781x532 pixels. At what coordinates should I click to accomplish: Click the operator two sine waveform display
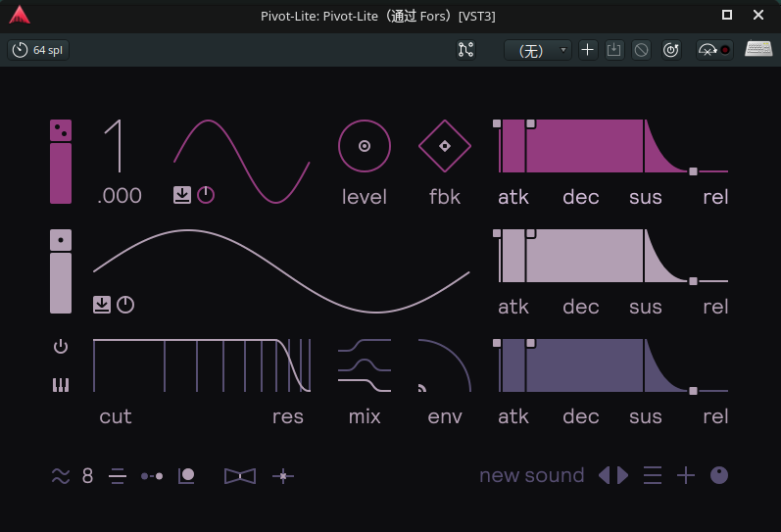[x=281, y=271]
